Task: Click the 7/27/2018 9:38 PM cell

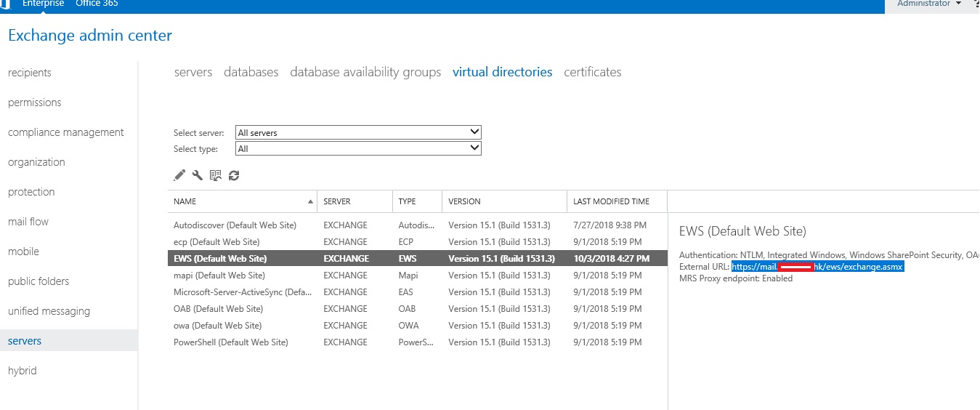Action: click(610, 225)
